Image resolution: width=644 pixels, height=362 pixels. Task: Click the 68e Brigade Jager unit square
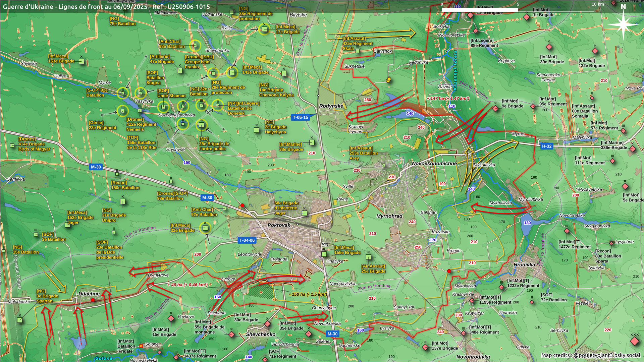pos(304,213)
